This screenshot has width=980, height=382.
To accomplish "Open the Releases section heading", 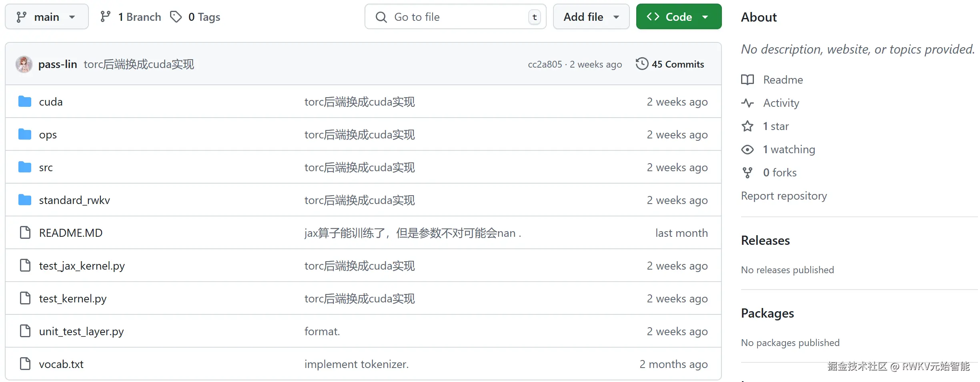I will [765, 240].
